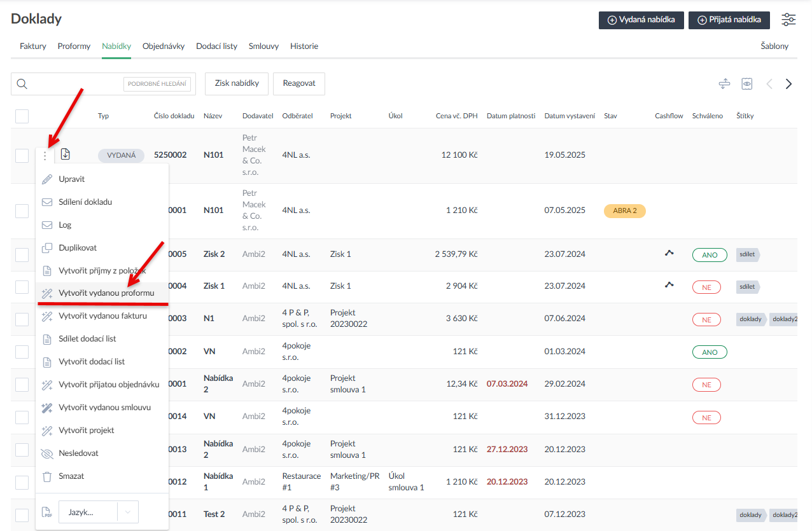Open the Jazyk language dropdown
Viewport: 812px width, 531px height.
(87, 513)
